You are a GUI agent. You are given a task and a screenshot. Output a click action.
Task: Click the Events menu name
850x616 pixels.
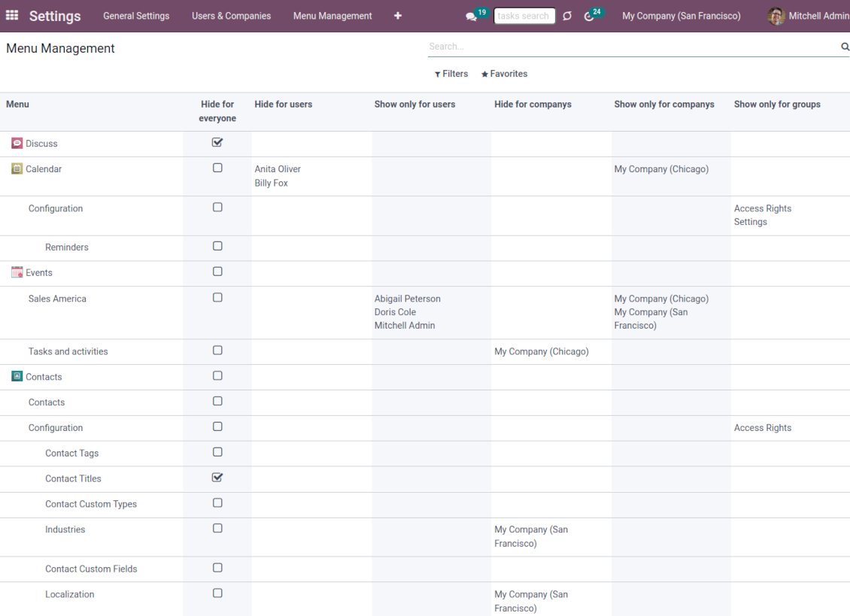tap(39, 273)
